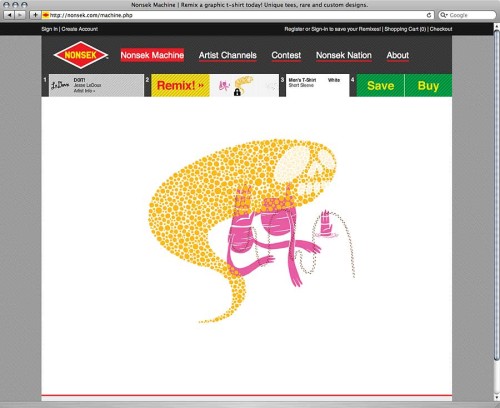Select the yellow ghost layer thumbnail
500x408 pixels.
point(244,83)
